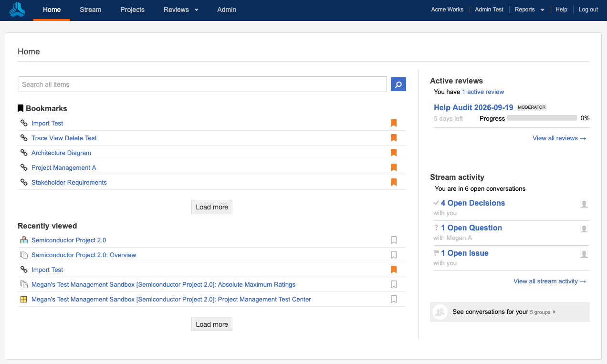This screenshot has width=607, height=364.
Task: Click the magnifier search button
Action: tap(398, 84)
